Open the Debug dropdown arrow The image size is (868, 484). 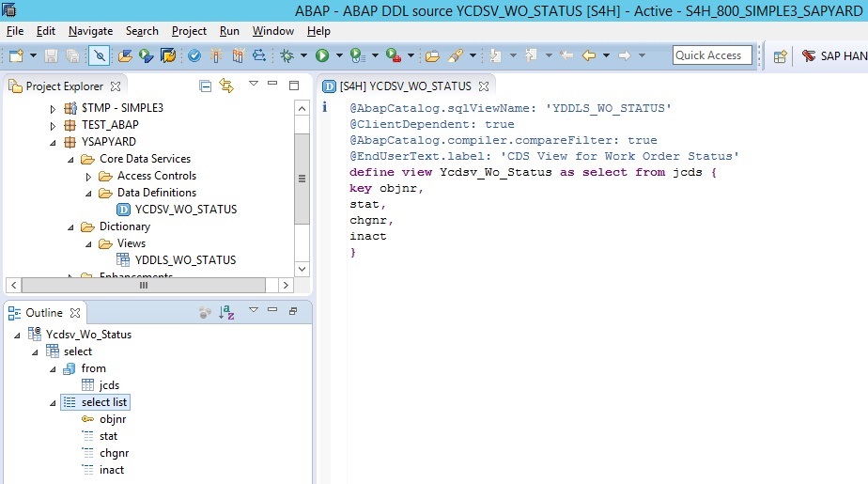tap(303, 55)
